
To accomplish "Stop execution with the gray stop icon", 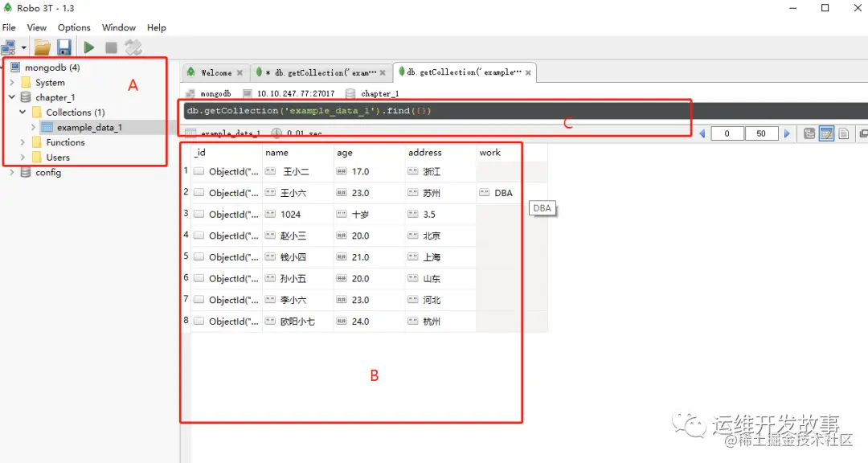I will (x=111, y=47).
